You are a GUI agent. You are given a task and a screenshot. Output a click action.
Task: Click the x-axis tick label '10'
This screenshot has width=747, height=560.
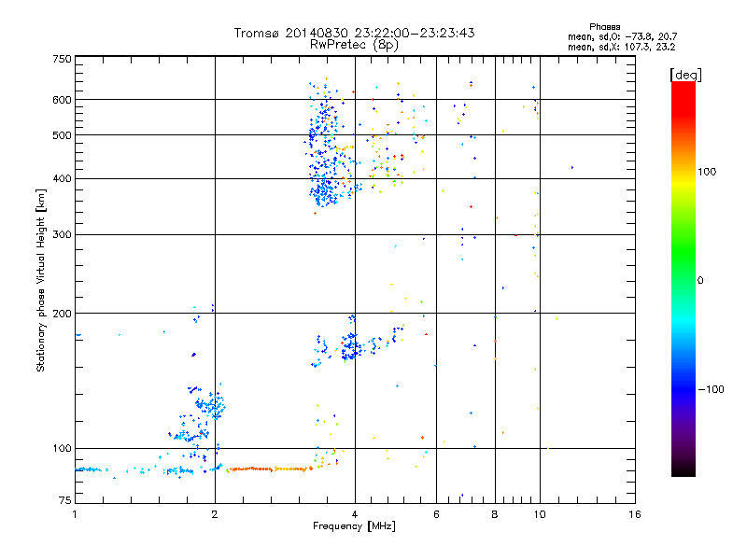pos(540,514)
